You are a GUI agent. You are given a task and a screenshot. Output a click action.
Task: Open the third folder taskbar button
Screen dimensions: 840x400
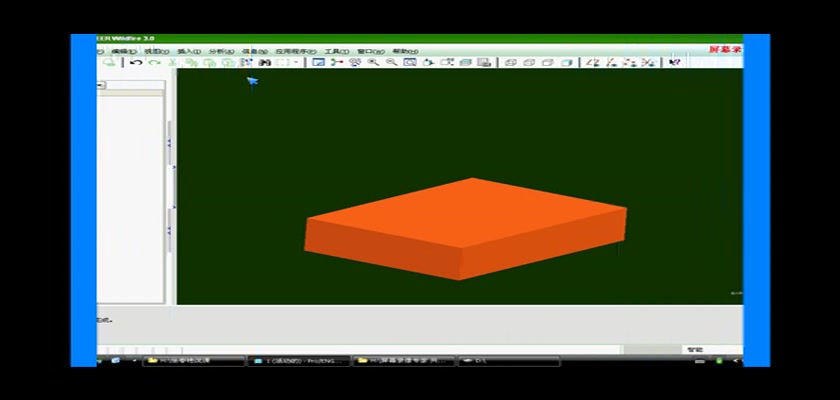(x=403, y=361)
